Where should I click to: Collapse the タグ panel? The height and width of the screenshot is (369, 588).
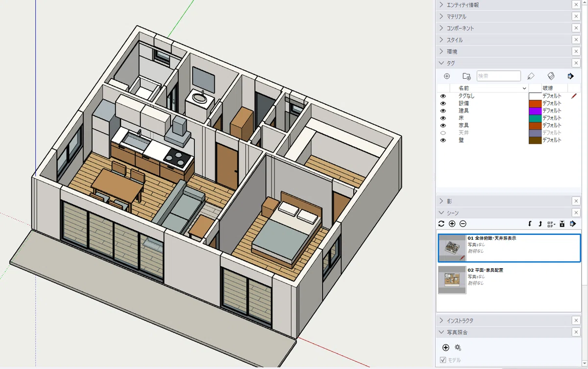click(441, 63)
